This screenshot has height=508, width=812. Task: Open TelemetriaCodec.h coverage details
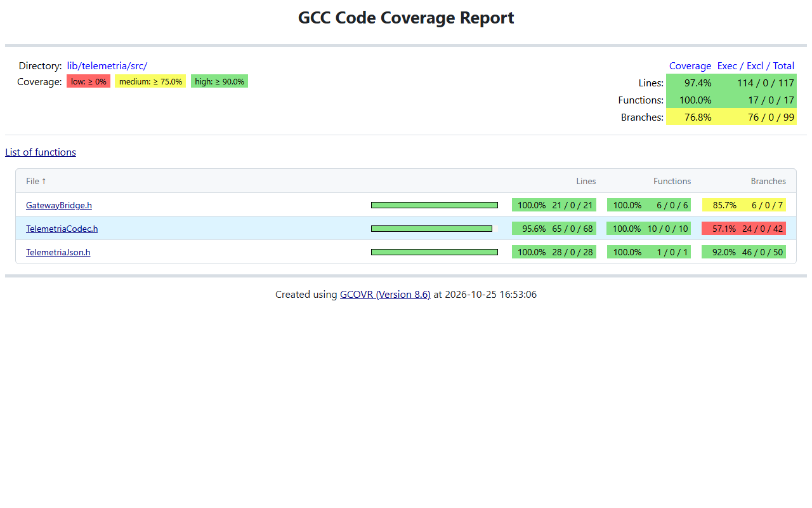62,229
